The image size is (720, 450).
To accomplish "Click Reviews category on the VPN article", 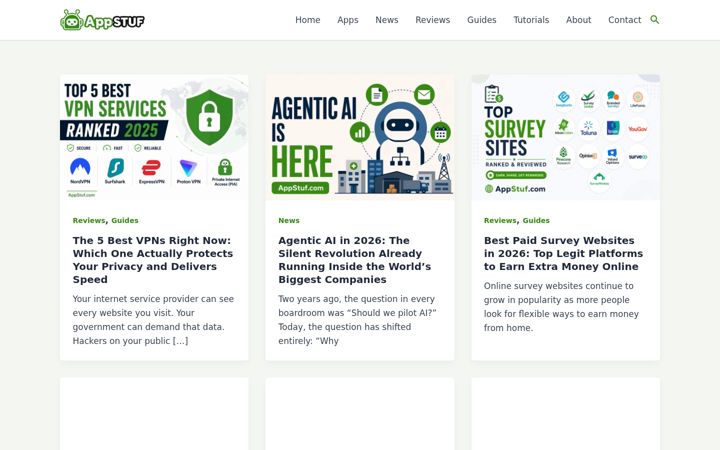I will tap(89, 220).
